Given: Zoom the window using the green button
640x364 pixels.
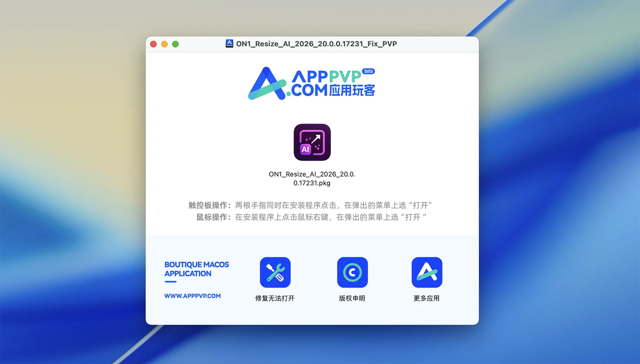Looking at the screenshot, I should (x=175, y=44).
